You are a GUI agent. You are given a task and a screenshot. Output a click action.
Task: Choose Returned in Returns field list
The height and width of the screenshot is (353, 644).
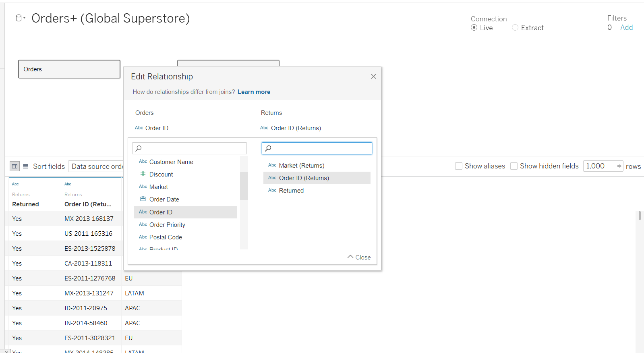click(x=317, y=191)
